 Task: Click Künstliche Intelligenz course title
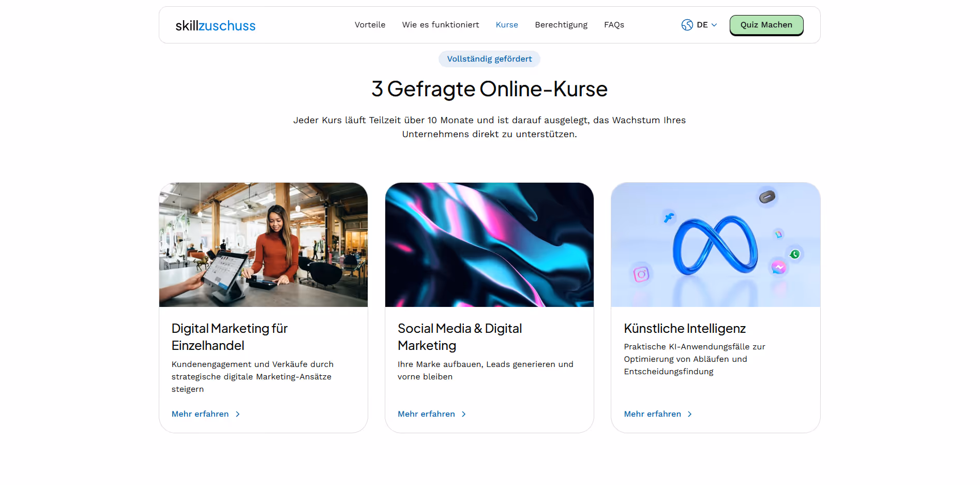coord(685,329)
